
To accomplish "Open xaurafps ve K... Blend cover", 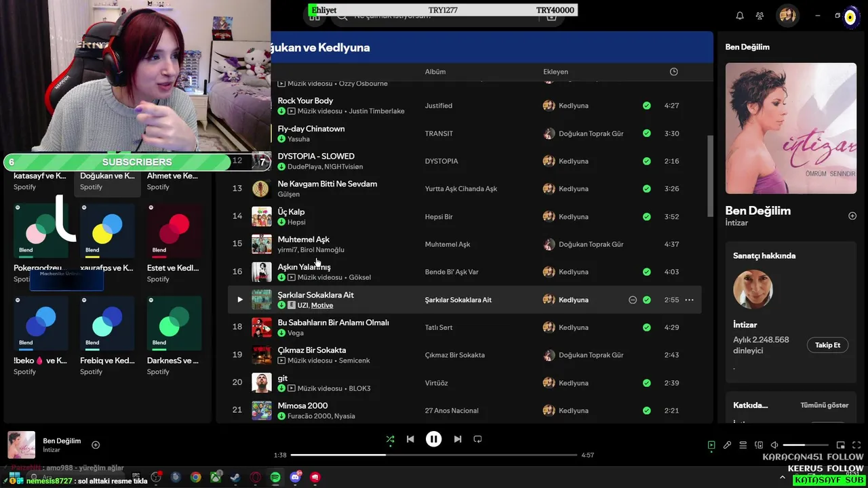I will point(107,231).
